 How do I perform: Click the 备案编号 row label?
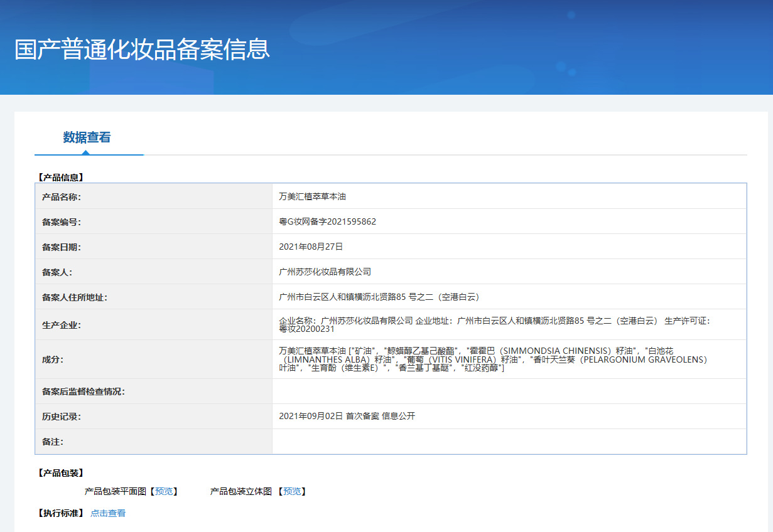point(62,222)
